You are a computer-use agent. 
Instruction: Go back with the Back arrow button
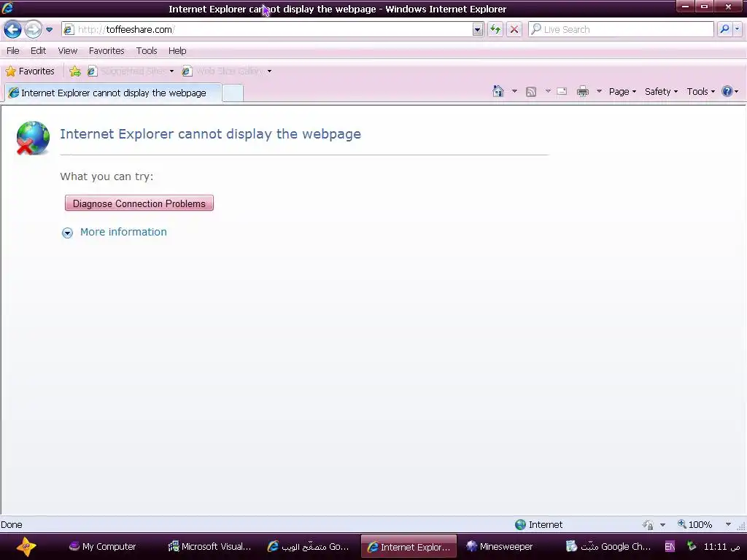(13, 29)
